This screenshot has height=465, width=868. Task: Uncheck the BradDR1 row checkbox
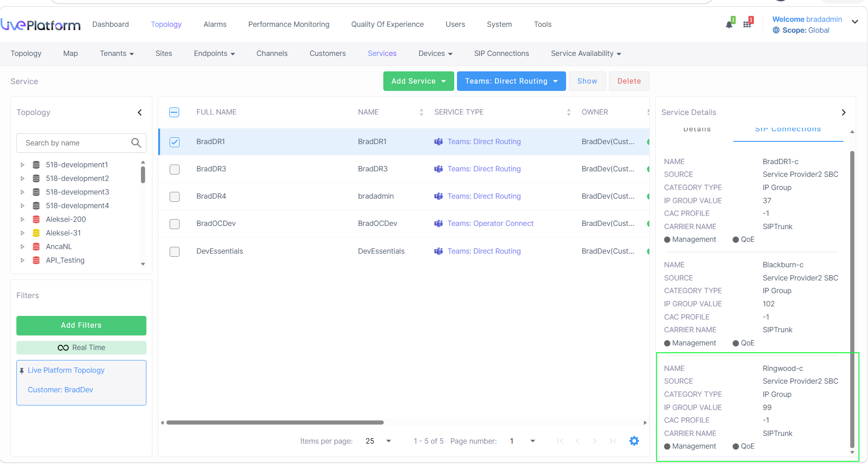click(175, 142)
